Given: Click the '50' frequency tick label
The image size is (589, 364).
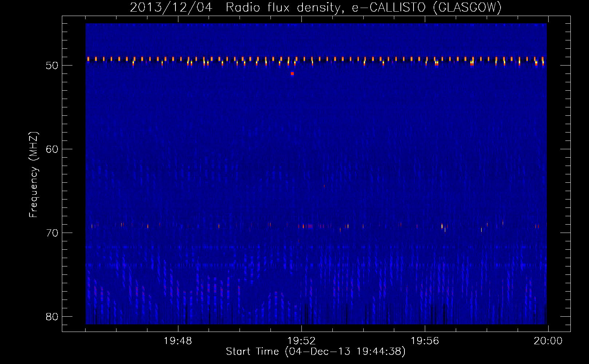Looking at the screenshot, I should 52,66.
